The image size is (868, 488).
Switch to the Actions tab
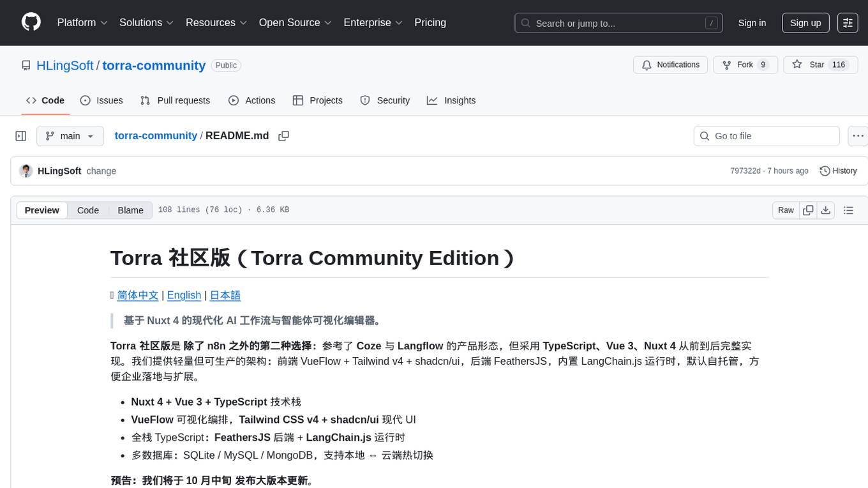tap(251, 100)
